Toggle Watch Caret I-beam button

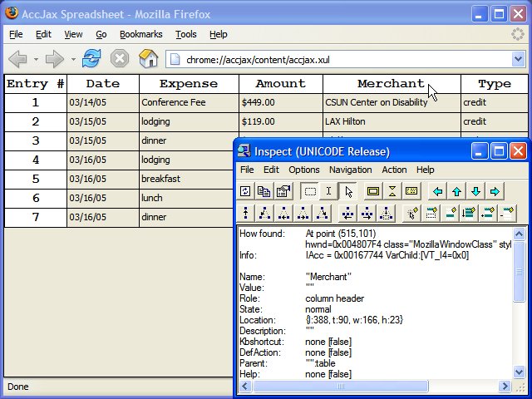329,191
